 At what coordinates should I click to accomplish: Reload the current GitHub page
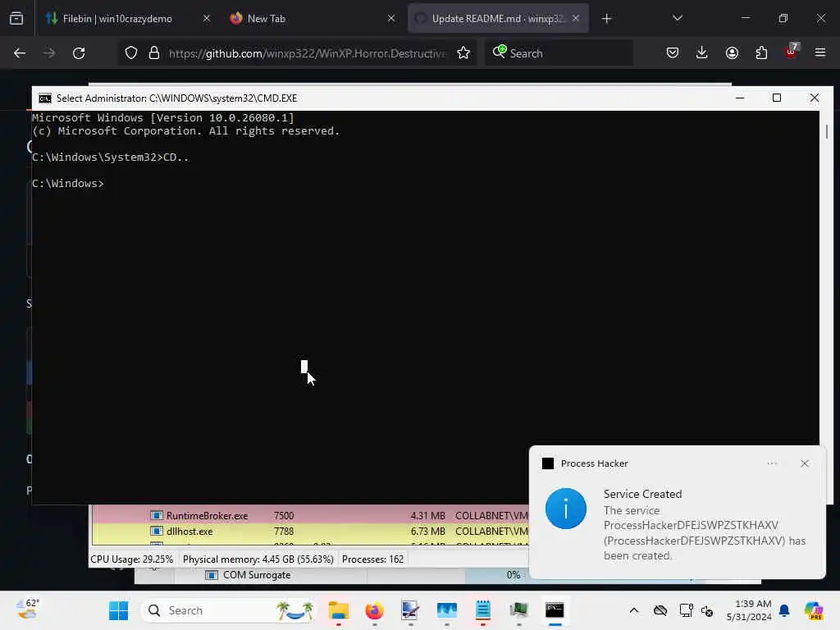point(79,53)
